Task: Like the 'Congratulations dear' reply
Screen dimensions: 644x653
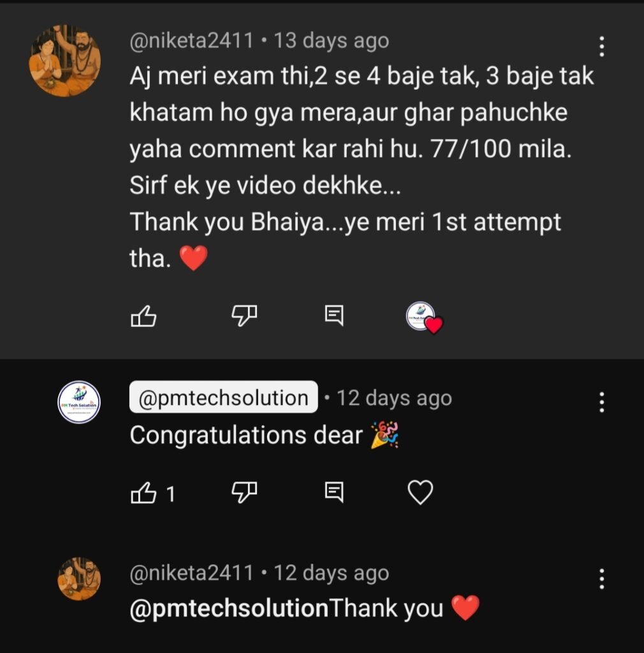Action: pos(143,492)
